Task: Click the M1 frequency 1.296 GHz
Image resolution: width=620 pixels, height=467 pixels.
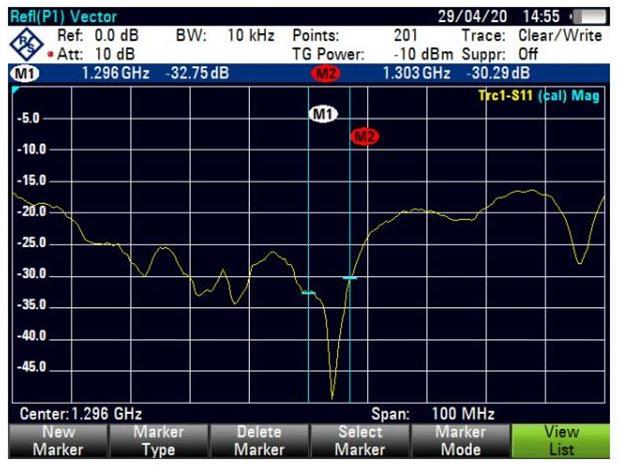Action: point(115,74)
